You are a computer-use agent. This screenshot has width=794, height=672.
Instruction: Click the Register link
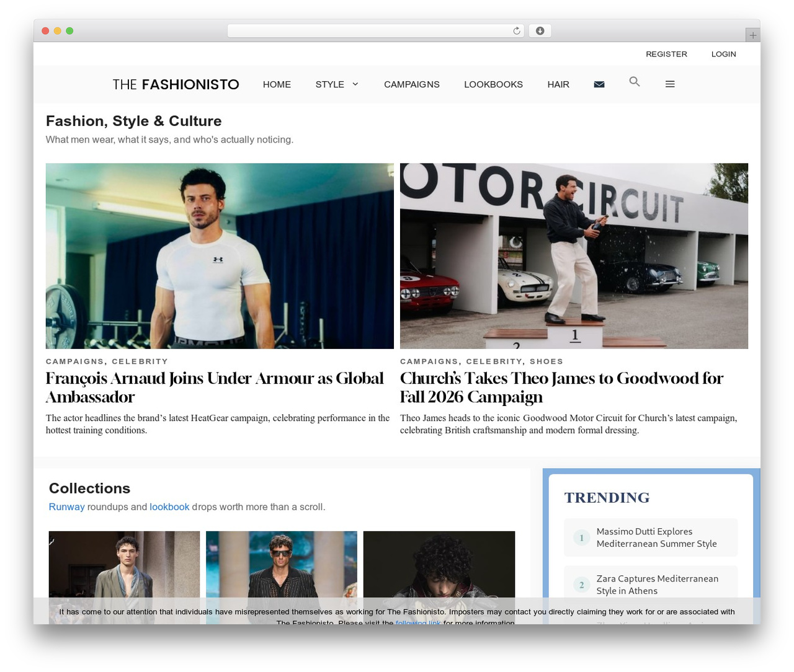(667, 54)
